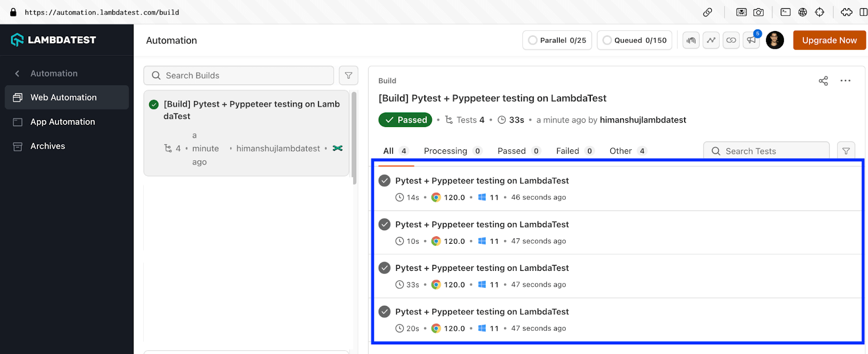868x354 pixels.
Task: Share the build using share icon
Action: [x=823, y=81]
